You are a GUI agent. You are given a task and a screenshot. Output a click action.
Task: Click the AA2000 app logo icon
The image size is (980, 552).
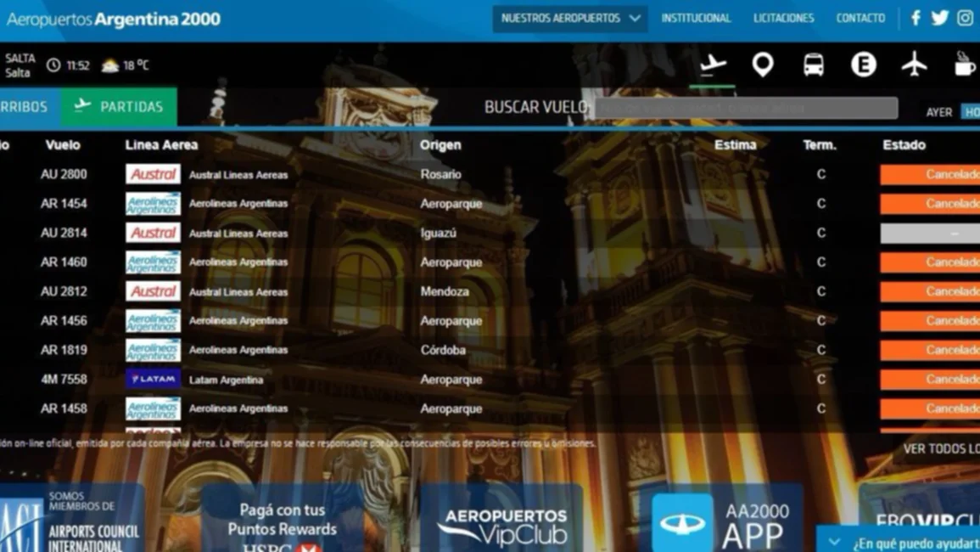pyautogui.click(x=682, y=522)
